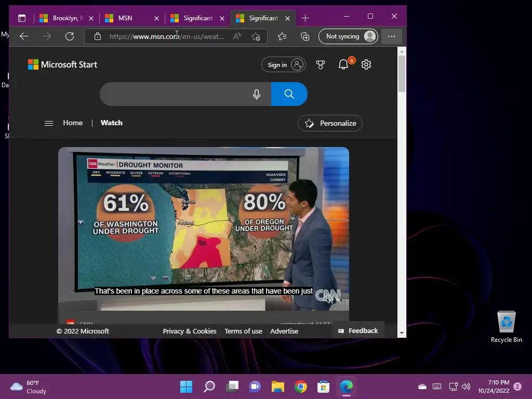The height and width of the screenshot is (399, 532).
Task: Open Privacy & Cookies link
Action: tap(189, 331)
